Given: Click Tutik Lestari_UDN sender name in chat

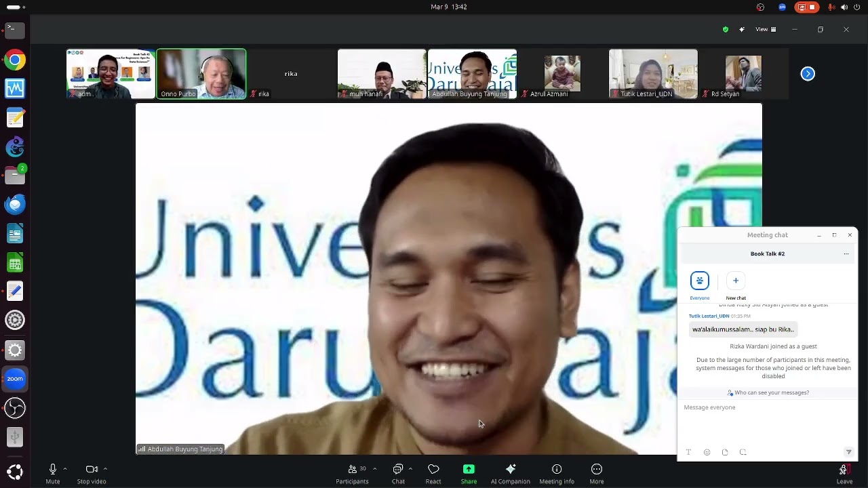Looking at the screenshot, I should [709, 316].
